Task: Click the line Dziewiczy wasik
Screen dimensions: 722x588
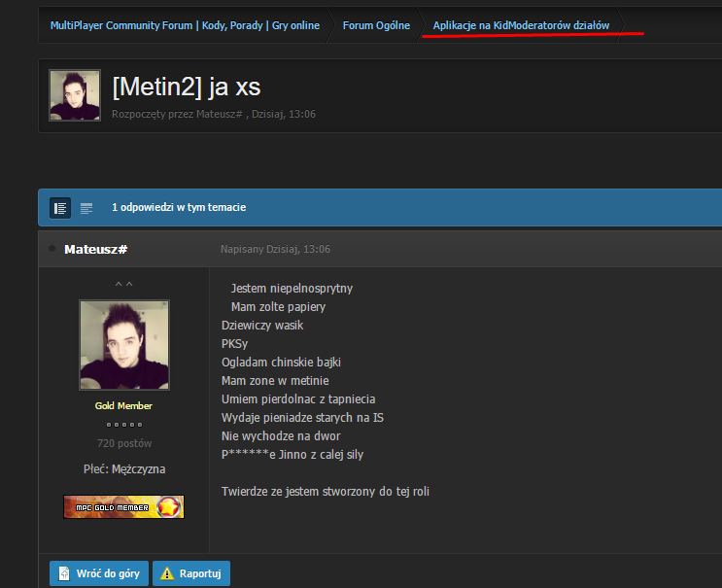Action: click(262, 325)
